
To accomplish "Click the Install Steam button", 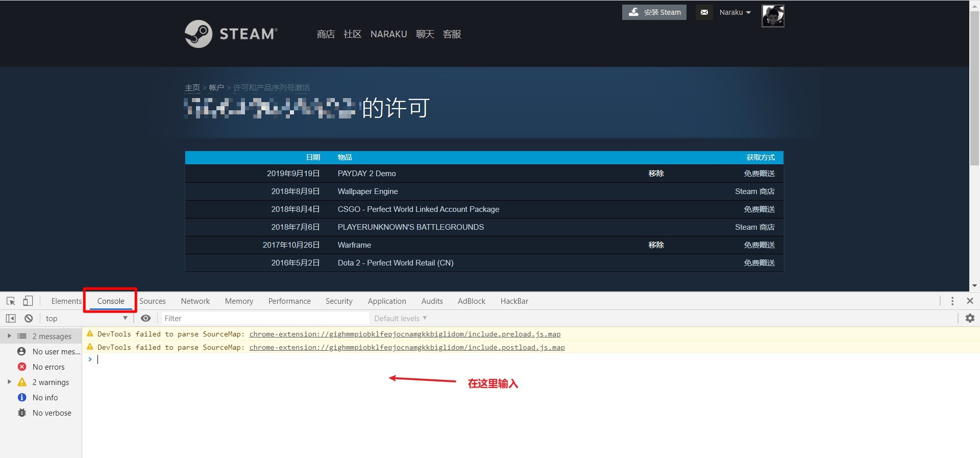I will 654,12.
